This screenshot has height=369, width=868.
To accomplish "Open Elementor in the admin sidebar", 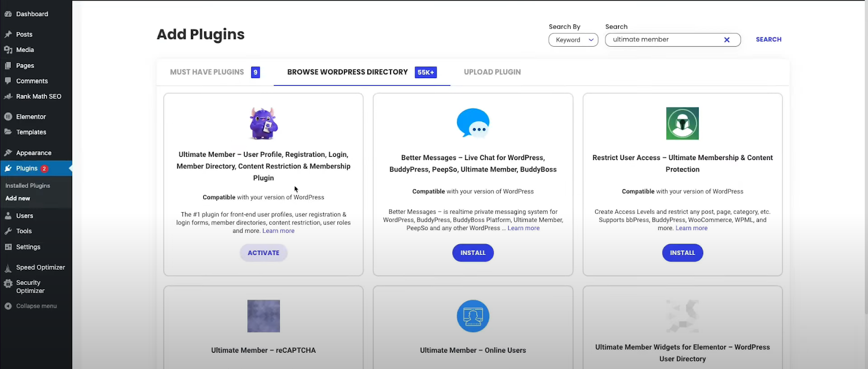I will (x=31, y=117).
